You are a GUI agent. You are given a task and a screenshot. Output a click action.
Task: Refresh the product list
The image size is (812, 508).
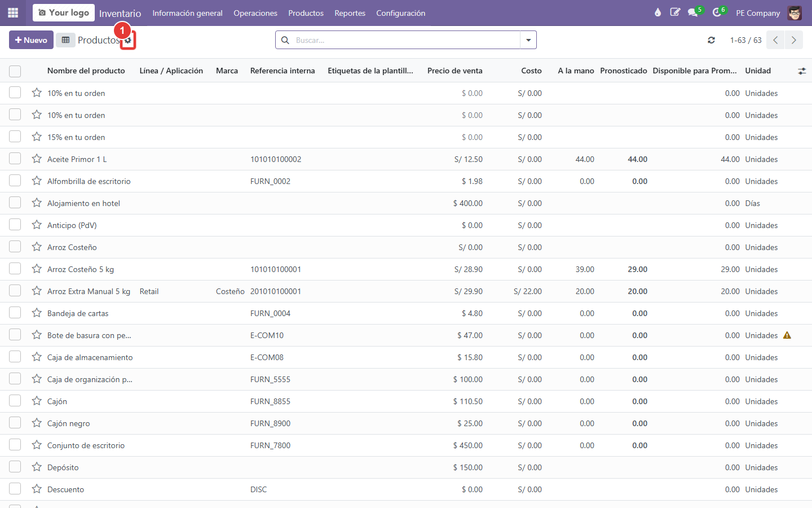coord(712,40)
